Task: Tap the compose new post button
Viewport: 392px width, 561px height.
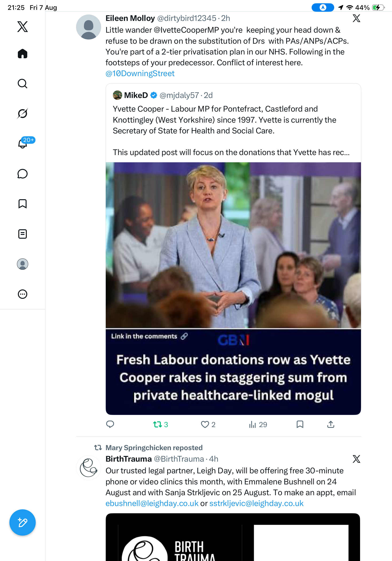Action: click(23, 522)
